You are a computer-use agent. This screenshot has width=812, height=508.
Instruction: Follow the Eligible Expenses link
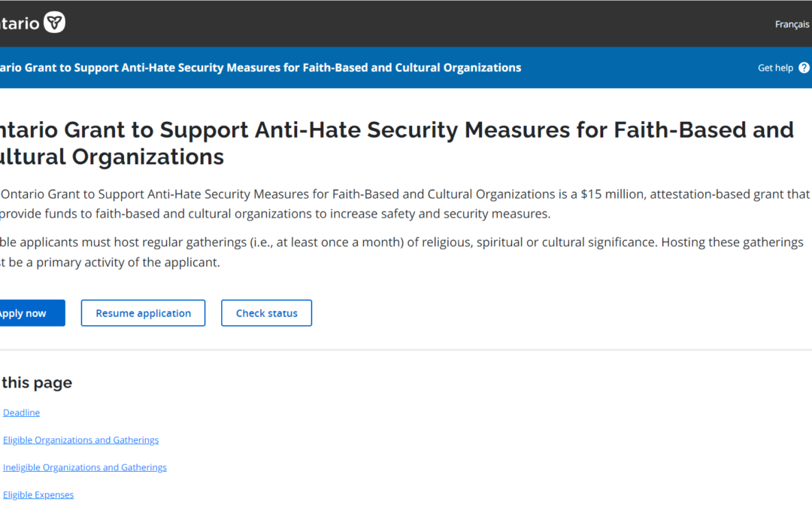pos(38,494)
